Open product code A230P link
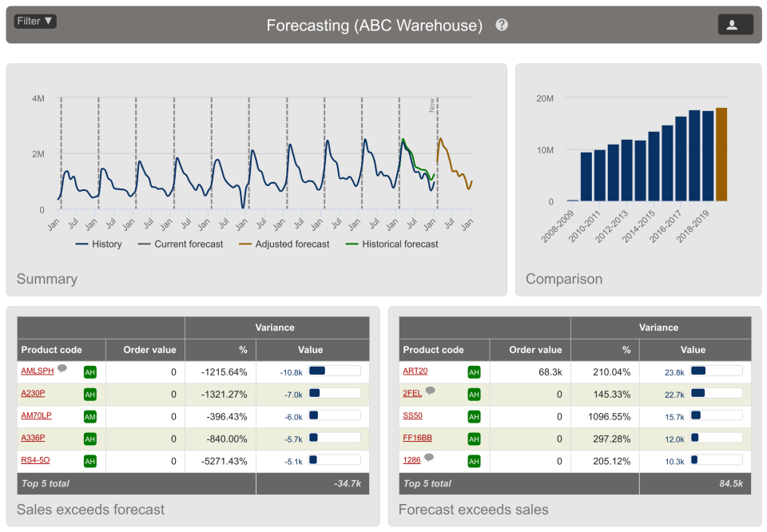 tap(33, 393)
